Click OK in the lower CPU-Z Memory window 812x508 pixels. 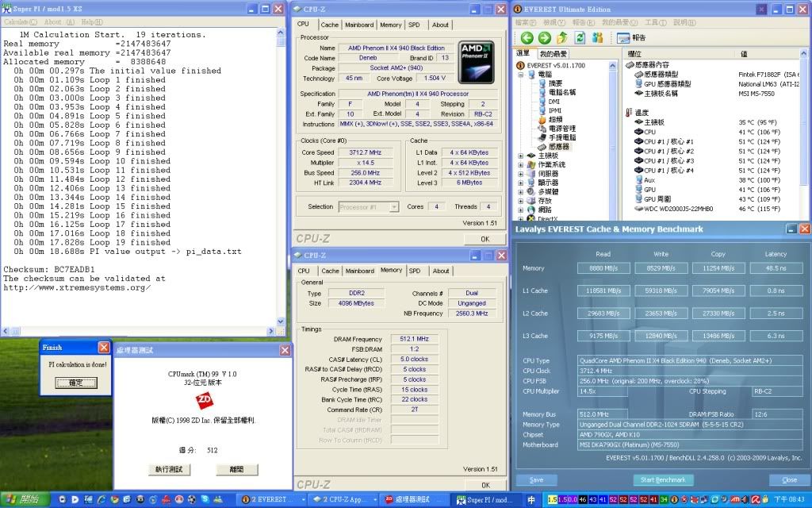485,485
